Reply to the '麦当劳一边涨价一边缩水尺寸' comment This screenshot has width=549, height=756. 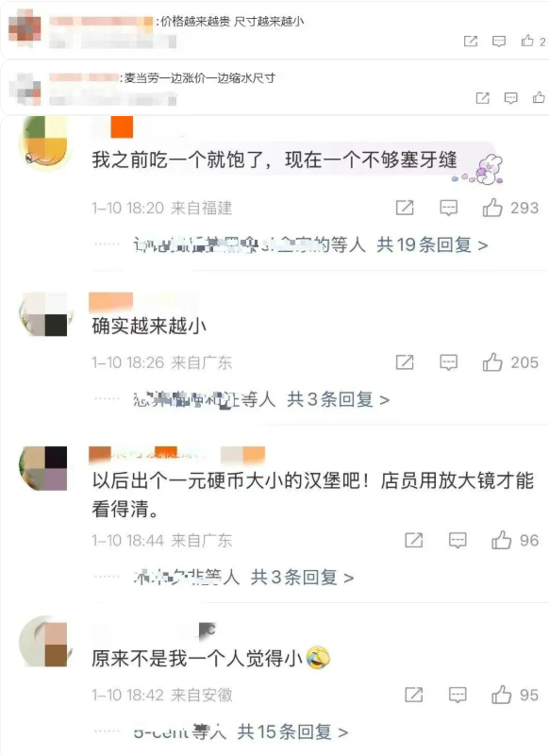[x=511, y=98]
